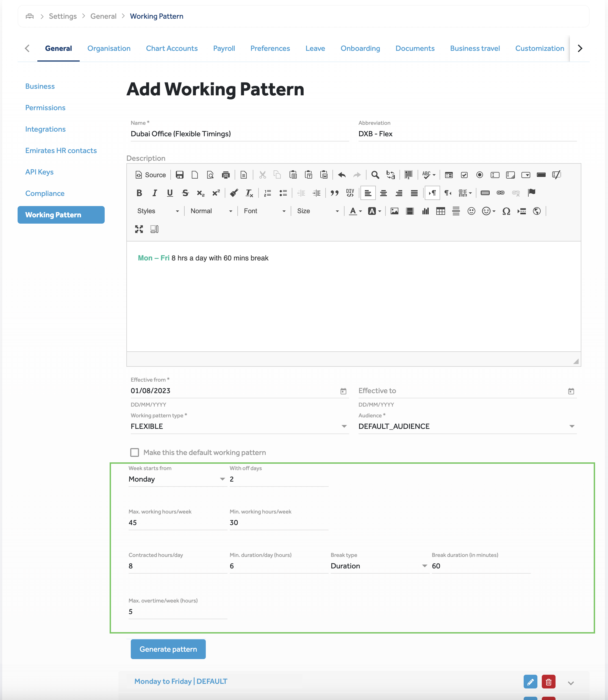This screenshot has width=608, height=700.
Task: Click the Insert Table icon
Action: coord(440,211)
